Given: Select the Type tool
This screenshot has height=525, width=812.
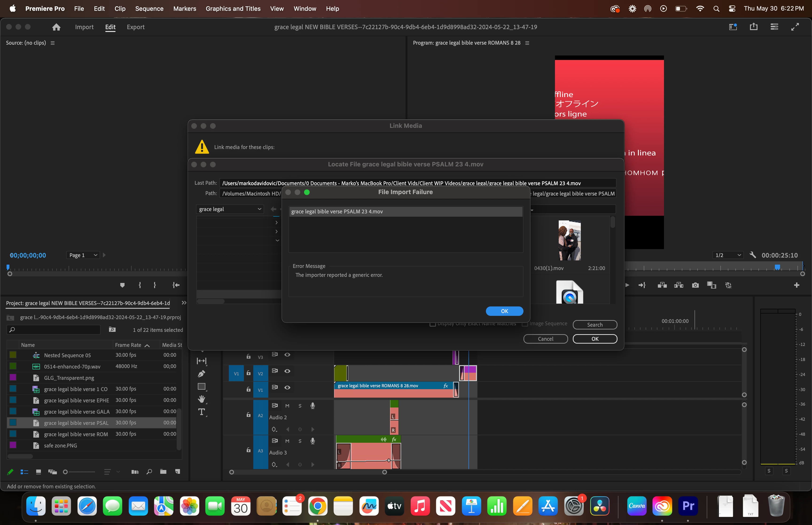Looking at the screenshot, I should coord(201,412).
